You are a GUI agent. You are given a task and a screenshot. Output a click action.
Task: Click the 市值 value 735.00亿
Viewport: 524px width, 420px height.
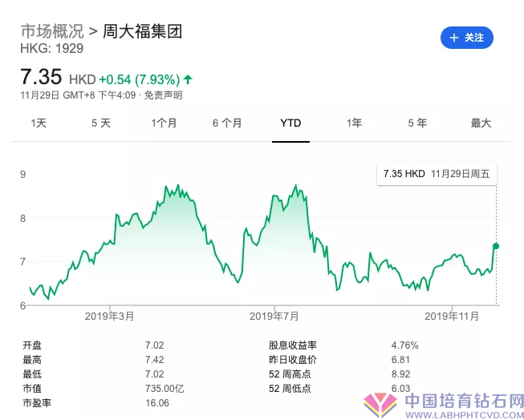pos(165,389)
